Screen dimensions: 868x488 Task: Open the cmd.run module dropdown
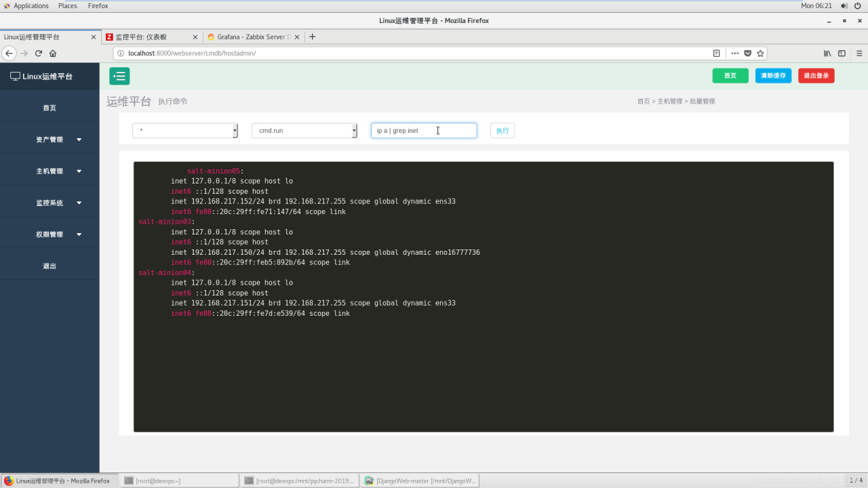click(304, 130)
